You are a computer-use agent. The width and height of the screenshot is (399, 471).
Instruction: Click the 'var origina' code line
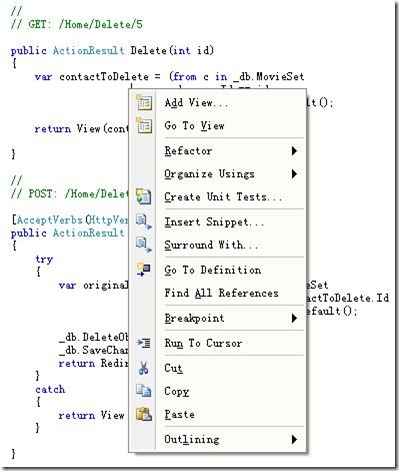click(94, 285)
